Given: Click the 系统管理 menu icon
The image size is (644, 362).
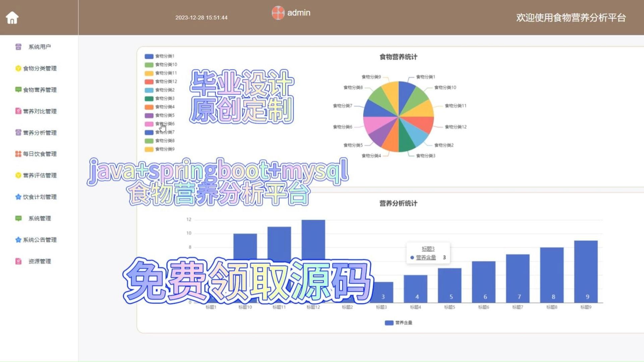Looking at the screenshot, I should click(18, 218).
